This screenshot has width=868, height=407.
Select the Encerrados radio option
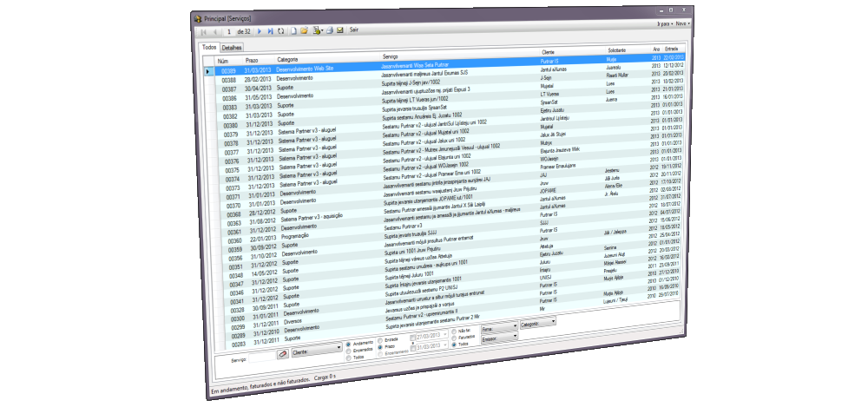(x=348, y=350)
